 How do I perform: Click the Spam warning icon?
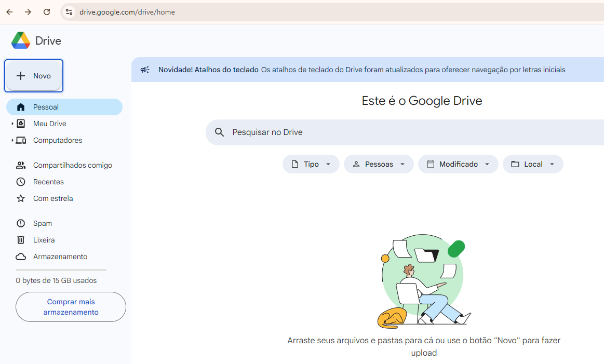pos(21,223)
